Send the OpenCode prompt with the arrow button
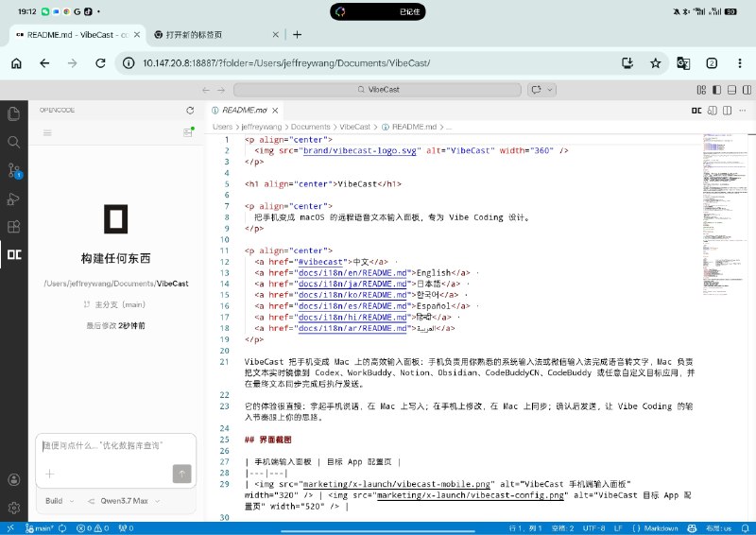The image size is (756, 535). coord(181,474)
